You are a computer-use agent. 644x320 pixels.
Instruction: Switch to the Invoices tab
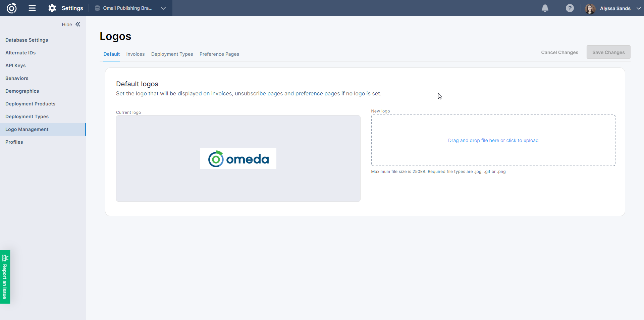tap(135, 54)
